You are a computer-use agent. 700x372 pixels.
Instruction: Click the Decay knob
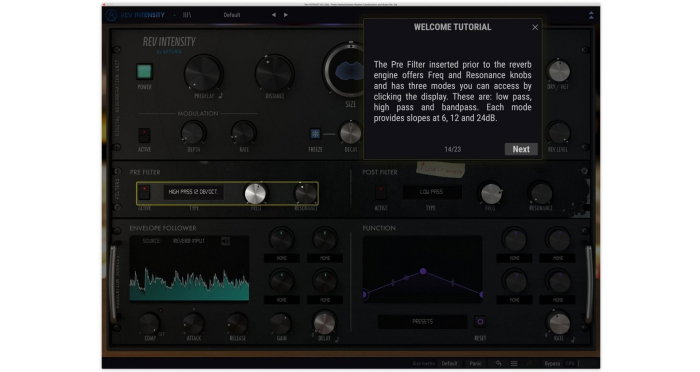(350, 133)
